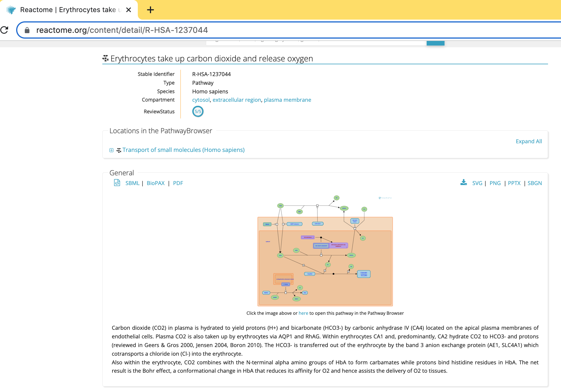Switch to the Reactome Erythrocytes tab
This screenshot has height=392, width=561.
pyautogui.click(x=69, y=10)
